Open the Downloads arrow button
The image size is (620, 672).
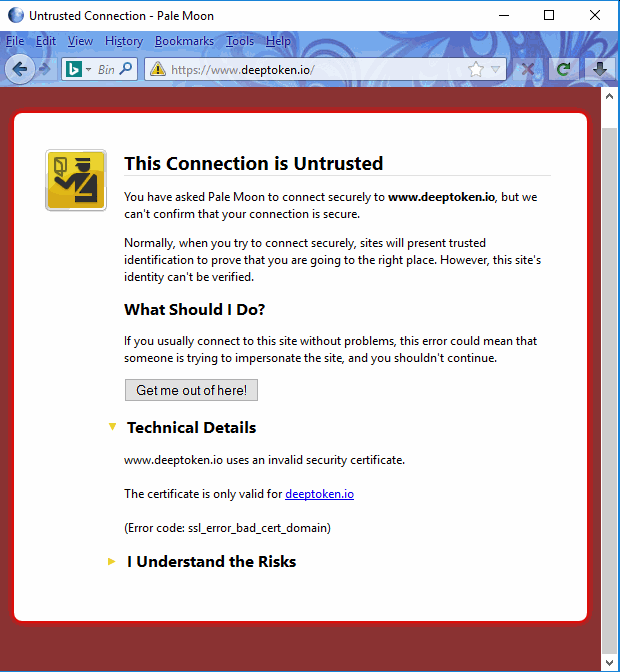click(x=600, y=69)
